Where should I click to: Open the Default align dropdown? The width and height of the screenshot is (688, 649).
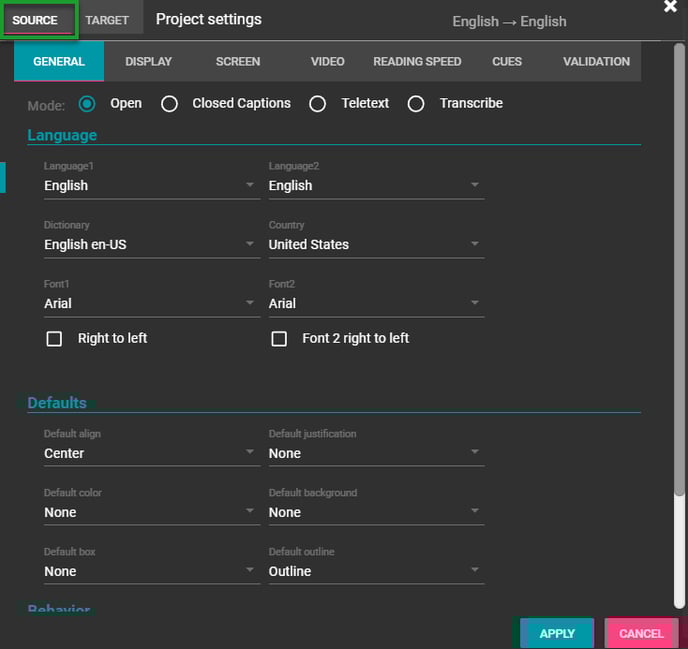pyautogui.click(x=151, y=454)
